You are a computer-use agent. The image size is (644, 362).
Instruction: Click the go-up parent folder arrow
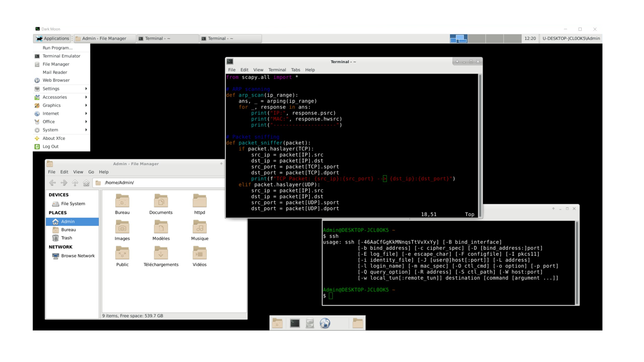tap(75, 183)
